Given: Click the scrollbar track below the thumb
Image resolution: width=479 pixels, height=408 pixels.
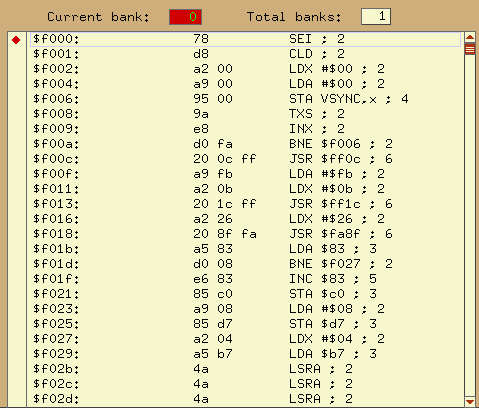Looking at the screenshot, I should [x=470, y=226].
